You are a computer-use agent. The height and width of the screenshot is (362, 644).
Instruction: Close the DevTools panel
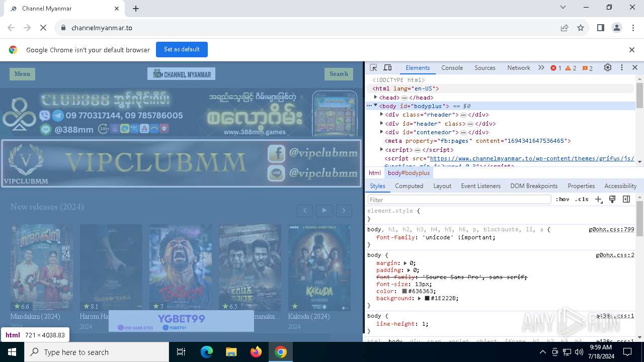click(x=635, y=68)
